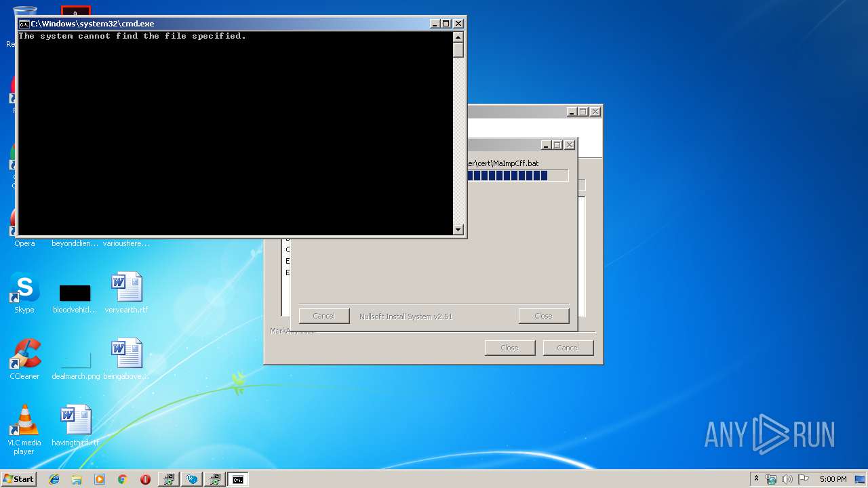This screenshot has width=868, height=488.
Task: Open the volume speaker tray icon
Action: click(x=787, y=479)
